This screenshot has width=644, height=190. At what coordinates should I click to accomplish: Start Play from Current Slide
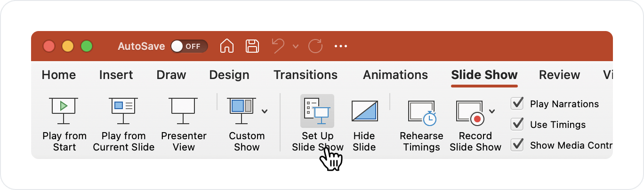click(x=123, y=111)
